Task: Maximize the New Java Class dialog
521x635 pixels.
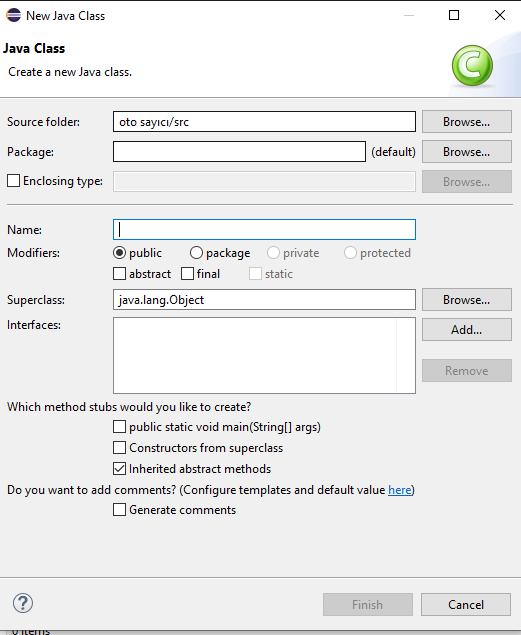Action: point(454,15)
